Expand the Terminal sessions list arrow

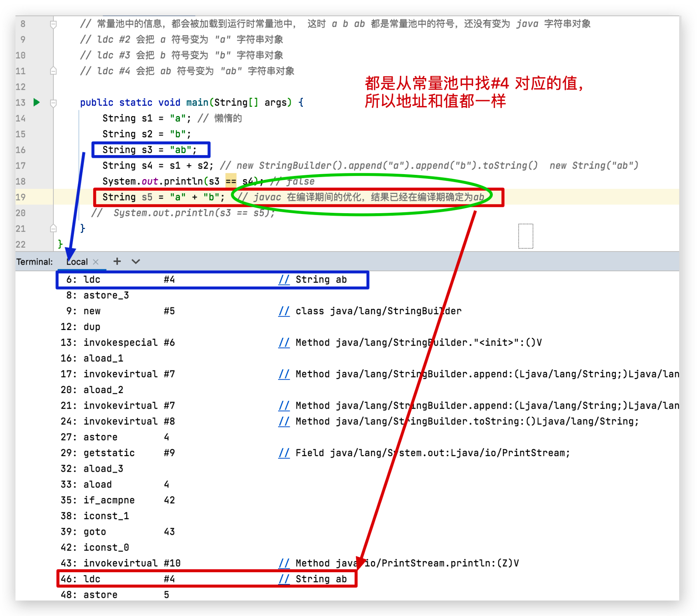pyautogui.click(x=135, y=262)
